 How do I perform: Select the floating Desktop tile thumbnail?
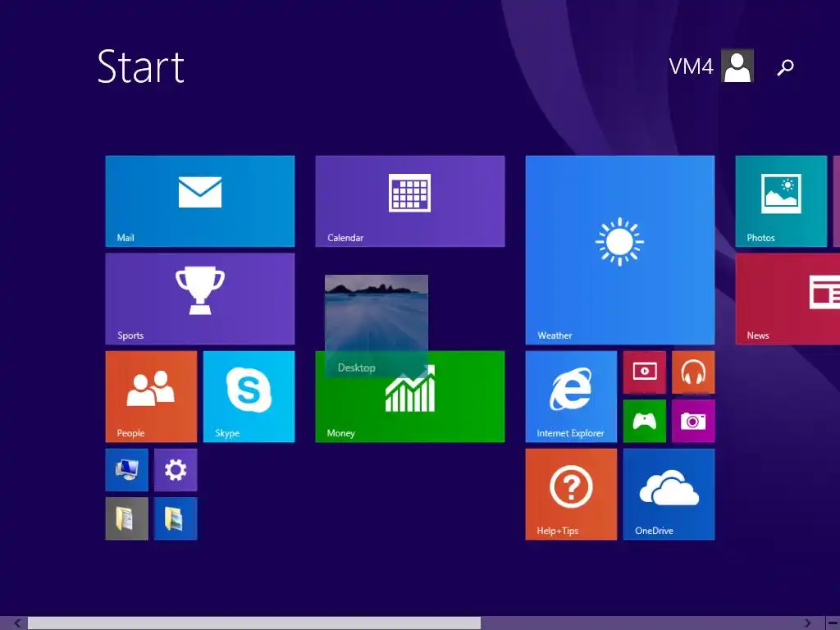tap(376, 326)
